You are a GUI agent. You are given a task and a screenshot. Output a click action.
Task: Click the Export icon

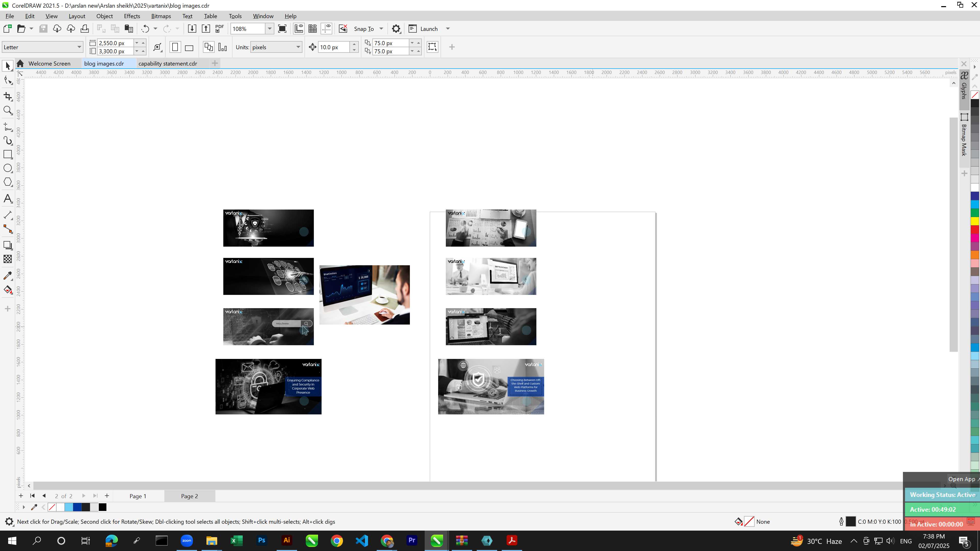click(x=206, y=29)
